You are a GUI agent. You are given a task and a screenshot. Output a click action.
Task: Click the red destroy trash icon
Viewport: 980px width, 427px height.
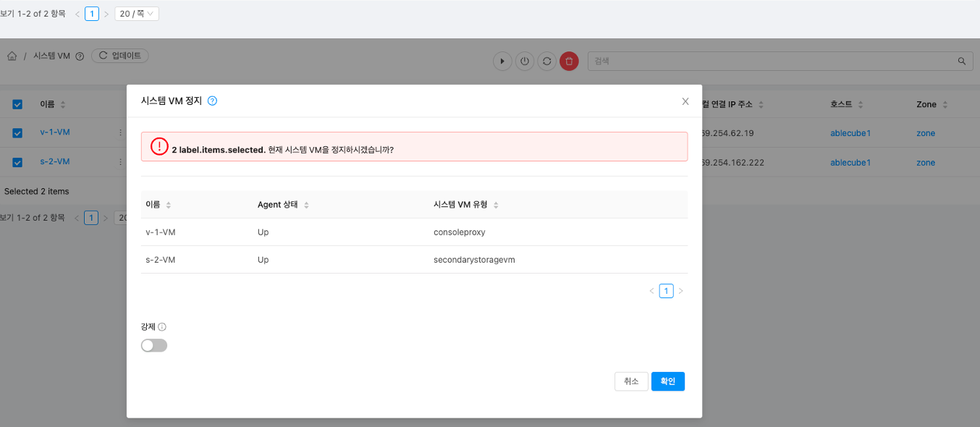569,62
